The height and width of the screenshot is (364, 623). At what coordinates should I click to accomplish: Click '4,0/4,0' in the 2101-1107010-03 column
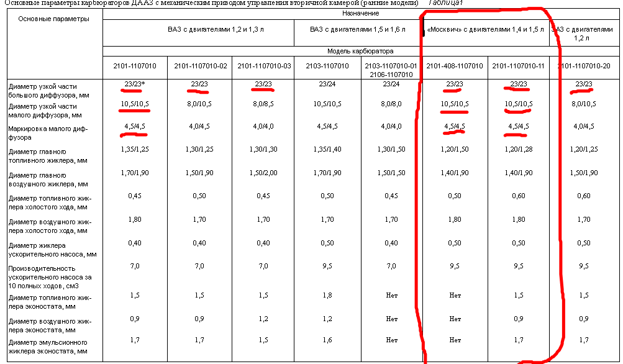[x=263, y=126]
